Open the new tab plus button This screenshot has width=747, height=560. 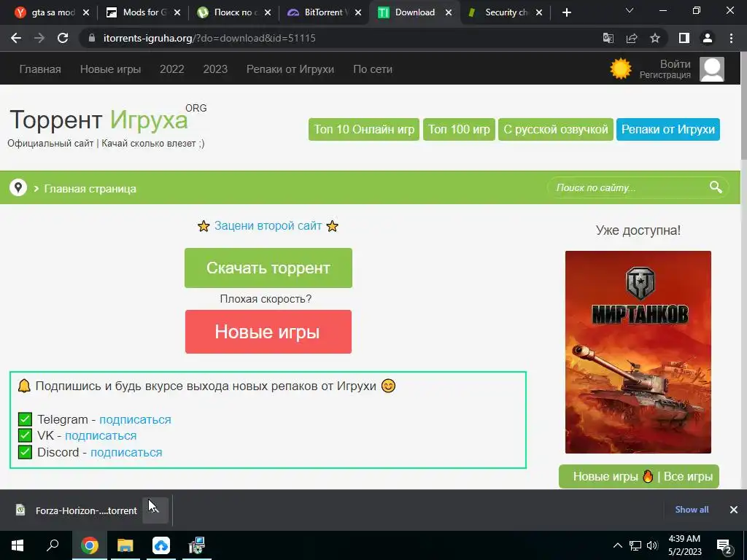click(566, 12)
